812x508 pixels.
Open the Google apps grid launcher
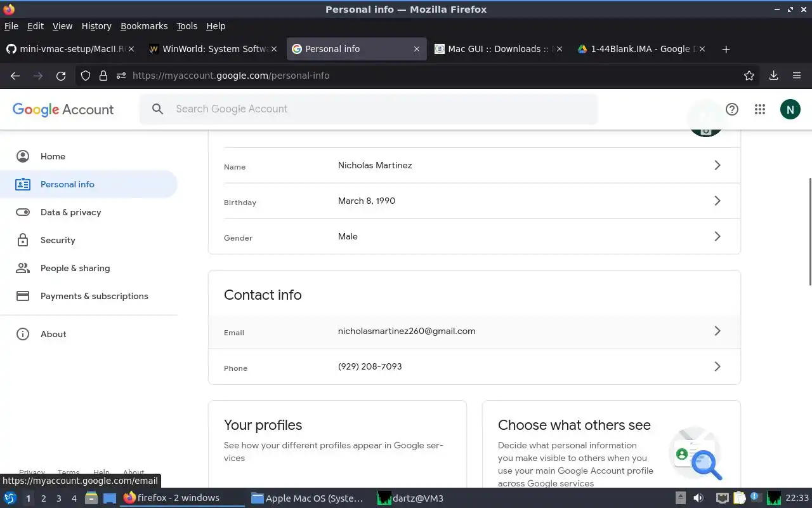pyautogui.click(x=760, y=109)
